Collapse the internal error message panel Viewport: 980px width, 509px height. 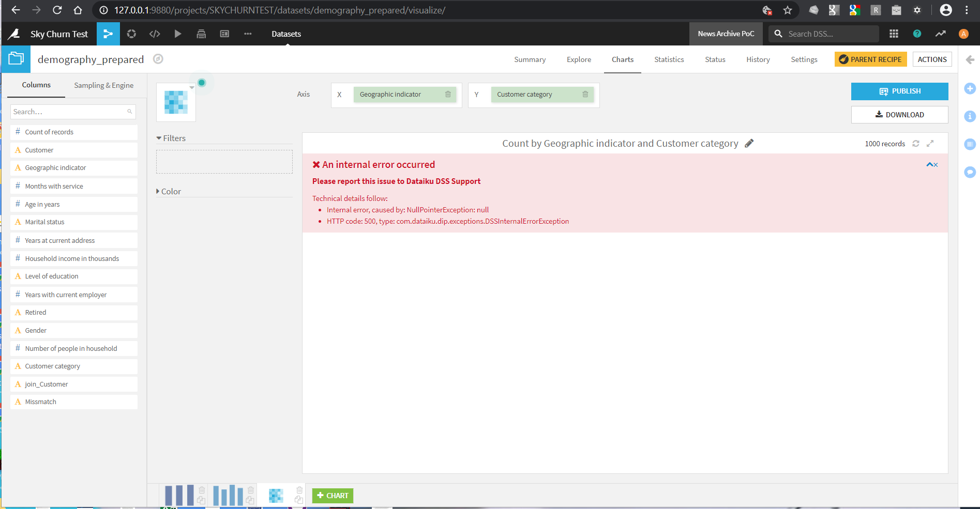click(x=930, y=165)
